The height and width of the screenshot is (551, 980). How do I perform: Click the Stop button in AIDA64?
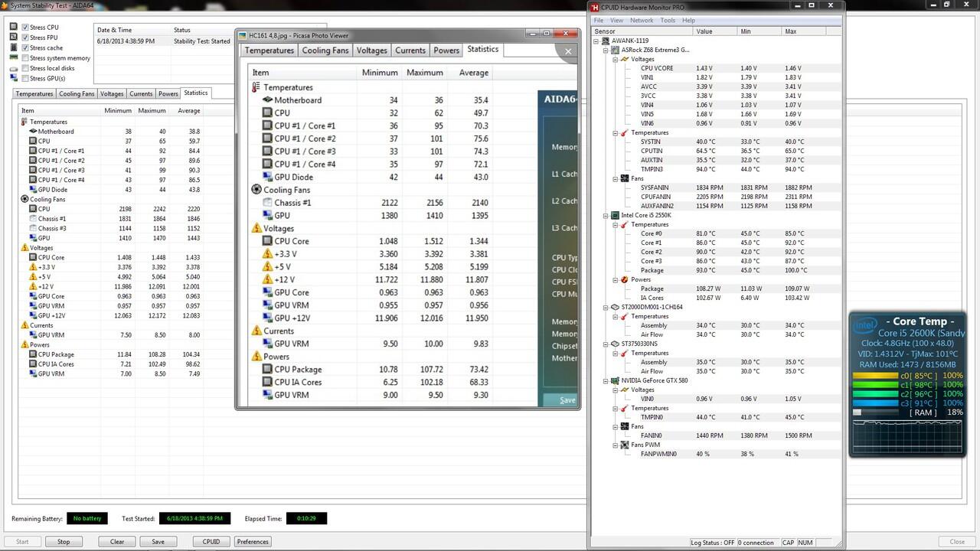[x=64, y=542]
